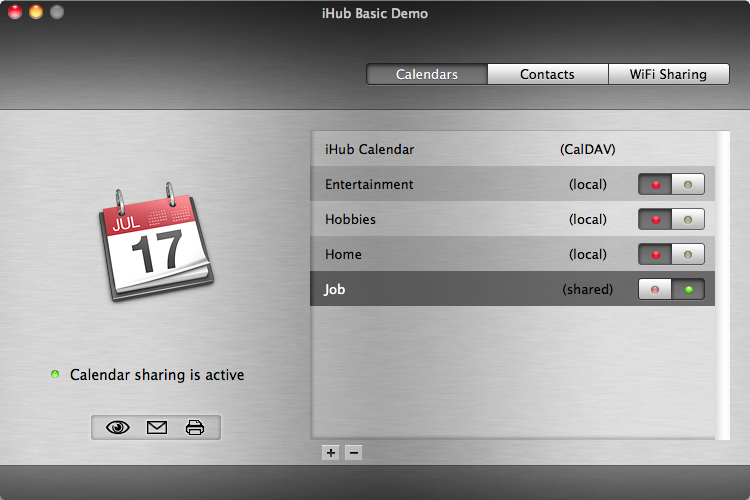Viewport: 750px width, 500px height.
Task: Open the WiFi Sharing tab
Action: pyautogui.click(x=669, y=74)
